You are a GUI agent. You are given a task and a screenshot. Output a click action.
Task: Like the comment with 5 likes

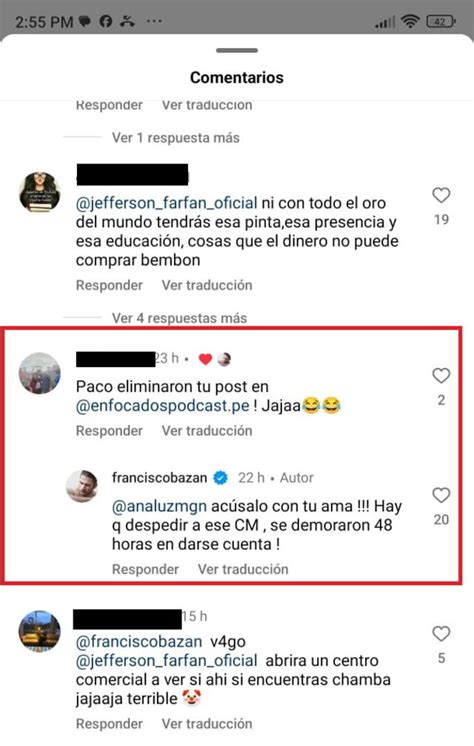tap(441, 634)
